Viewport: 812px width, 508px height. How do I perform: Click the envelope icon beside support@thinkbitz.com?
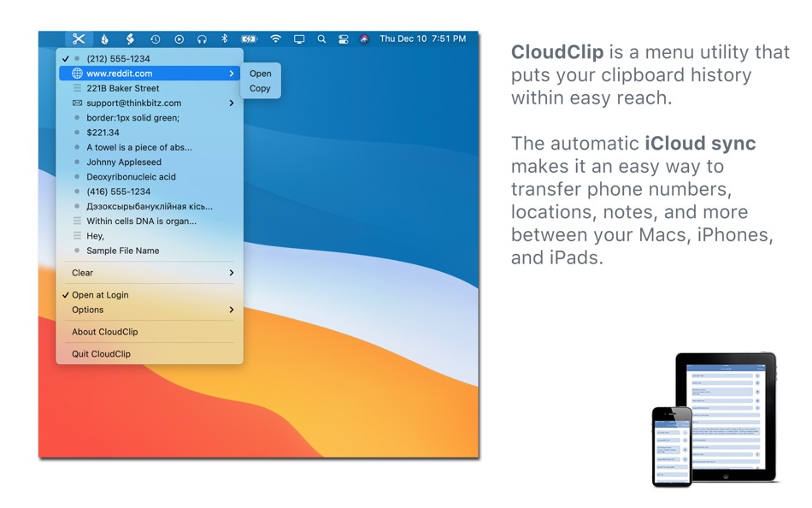pos(77,103)
